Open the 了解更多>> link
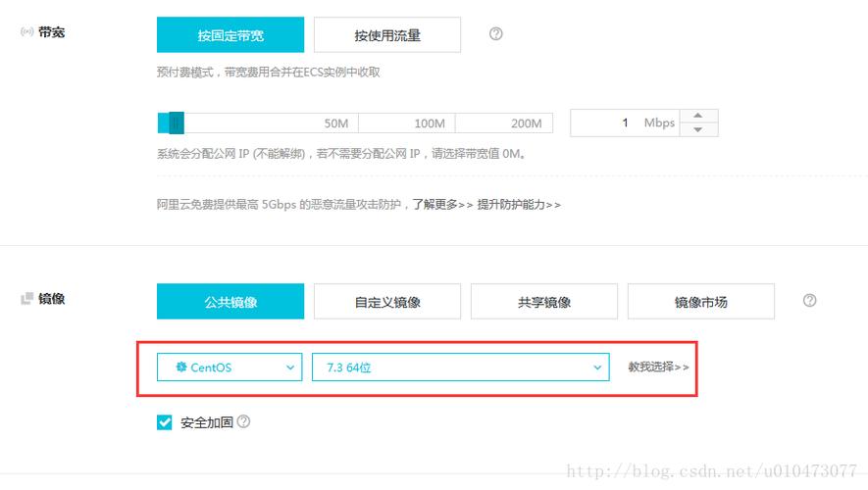 click(443, 205)
